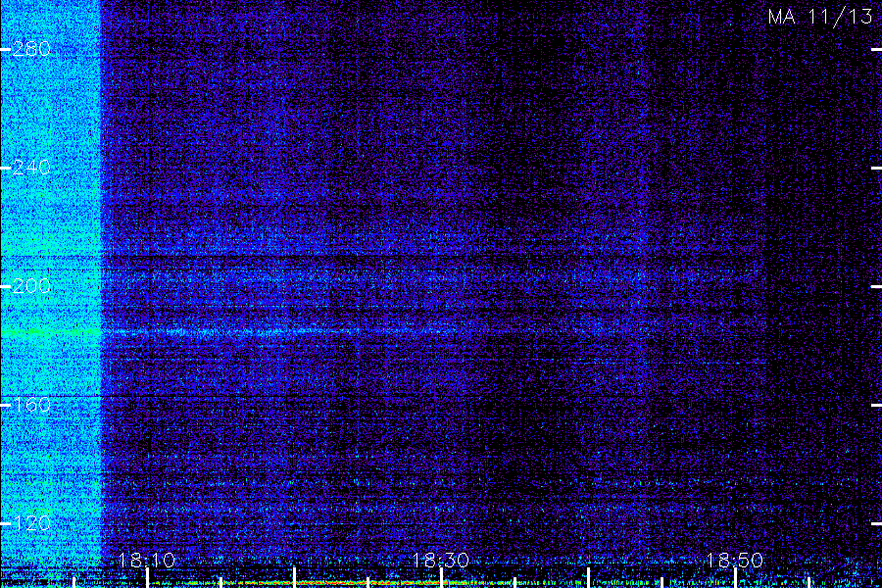Click the 18:30 time label

click(441, 560)
